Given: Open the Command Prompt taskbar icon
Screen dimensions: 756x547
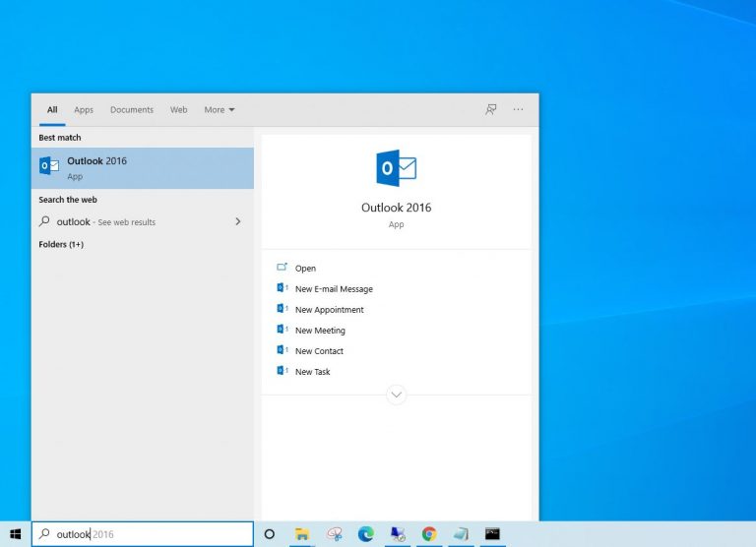Looking at the screenshot, I should pyautogui.click(x=492, y=534).
